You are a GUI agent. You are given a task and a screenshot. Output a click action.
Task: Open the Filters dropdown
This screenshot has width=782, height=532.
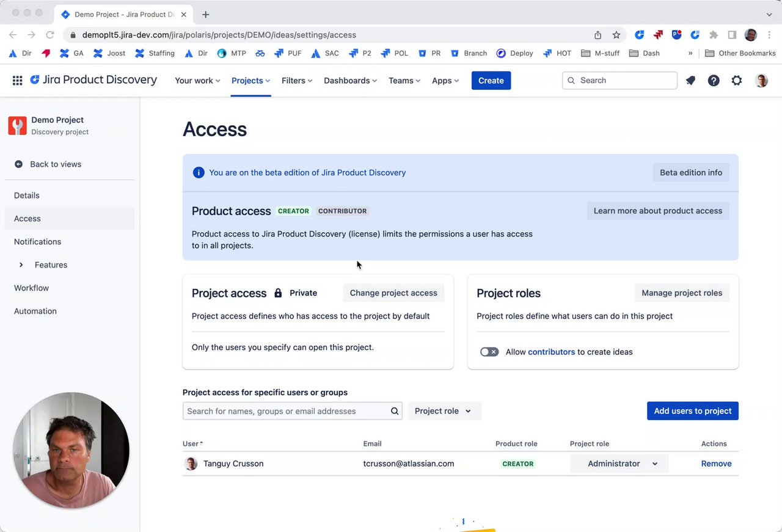pyautogui.click(x=297, y=81)
